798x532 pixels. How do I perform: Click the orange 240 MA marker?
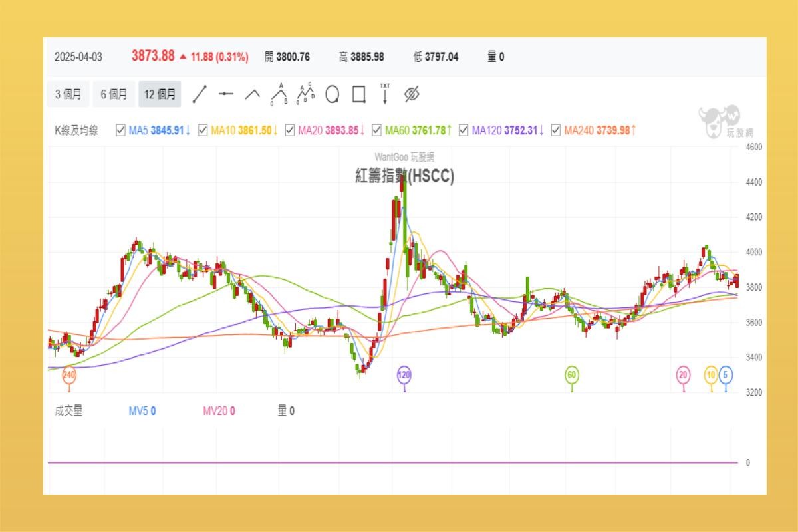click(69, 375)
